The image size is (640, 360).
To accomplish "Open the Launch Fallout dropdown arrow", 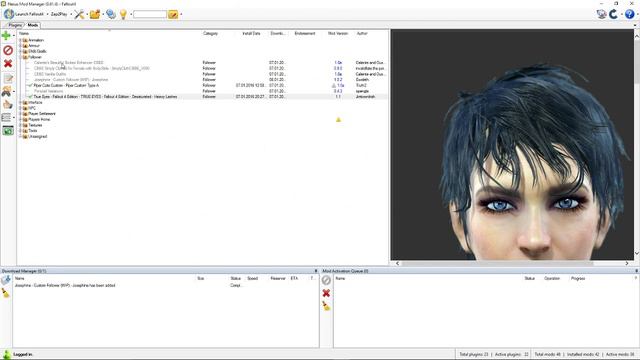I will [x=47, y=14].
